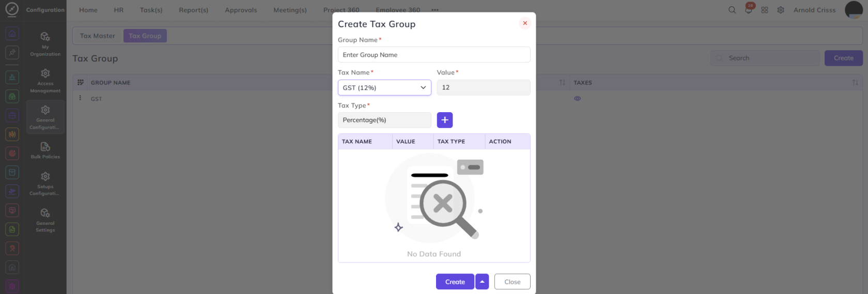Open the apps grid icon

click(x=765, y=10)
